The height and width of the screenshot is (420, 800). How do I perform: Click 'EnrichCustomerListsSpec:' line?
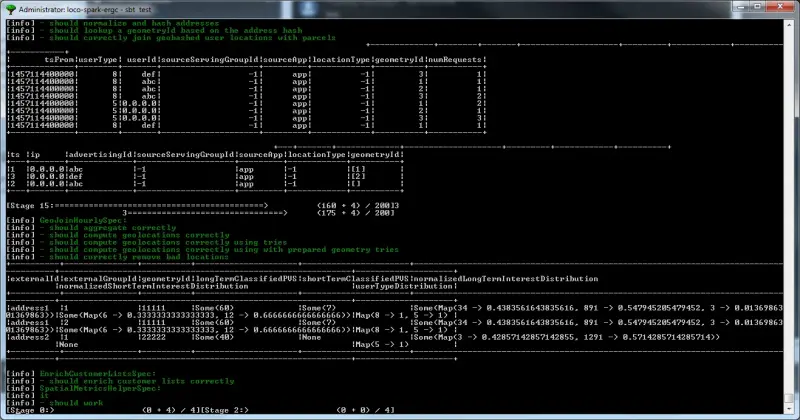click(x=97, y=374)
